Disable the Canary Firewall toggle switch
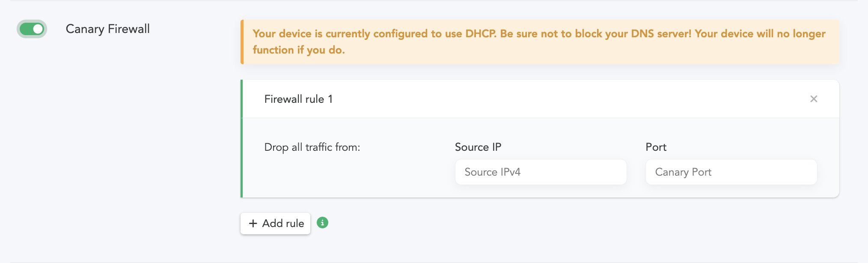Image resolution: width=868 pixels, height=263 pixels. tap(32, 29)
